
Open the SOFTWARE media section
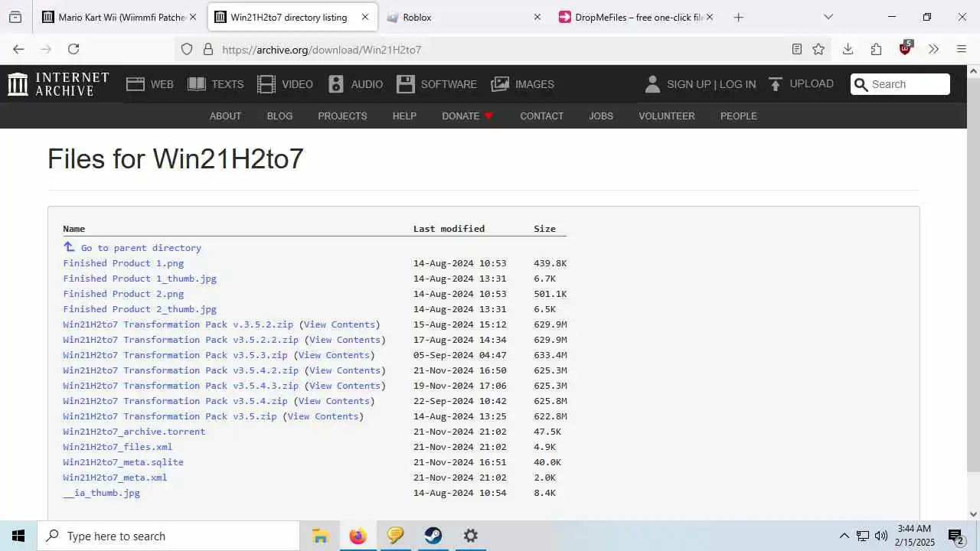437,84
